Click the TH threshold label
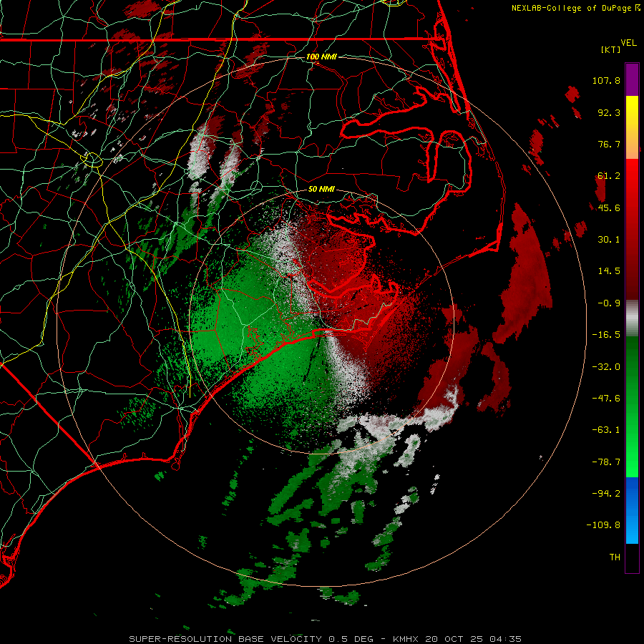This screenshot has height=644, width=644. click(x=615, y=557)
